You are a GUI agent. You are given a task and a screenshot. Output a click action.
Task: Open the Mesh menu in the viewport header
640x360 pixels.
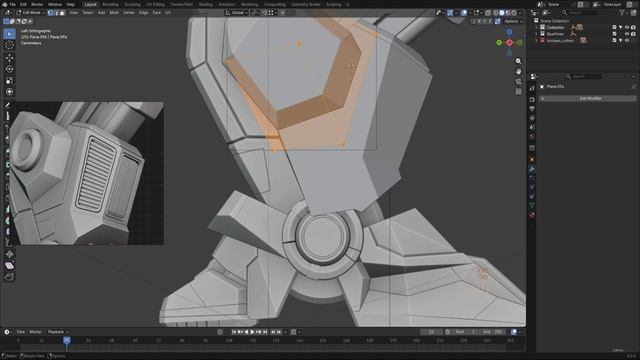(114, 13)
